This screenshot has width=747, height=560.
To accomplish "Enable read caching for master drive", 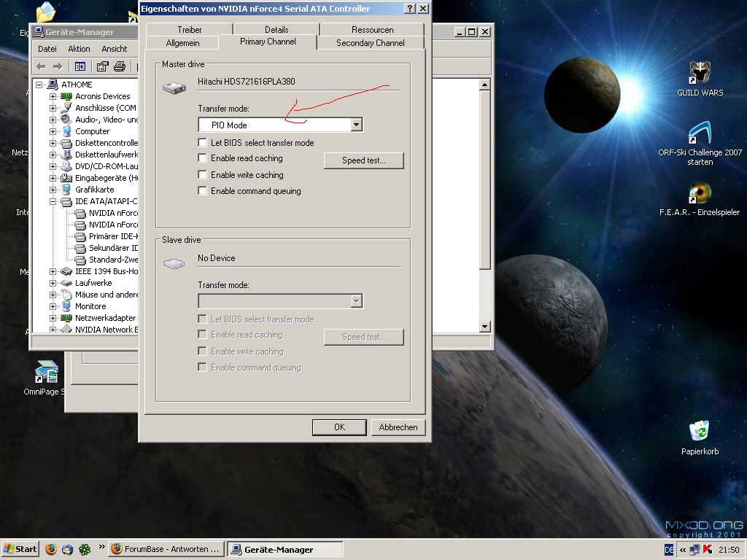I will point(203,158).
